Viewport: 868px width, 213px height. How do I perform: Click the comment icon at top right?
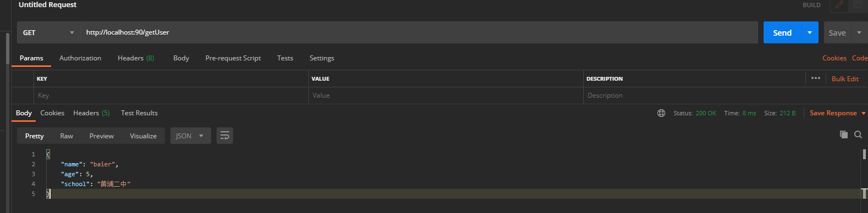click(858, 5)
